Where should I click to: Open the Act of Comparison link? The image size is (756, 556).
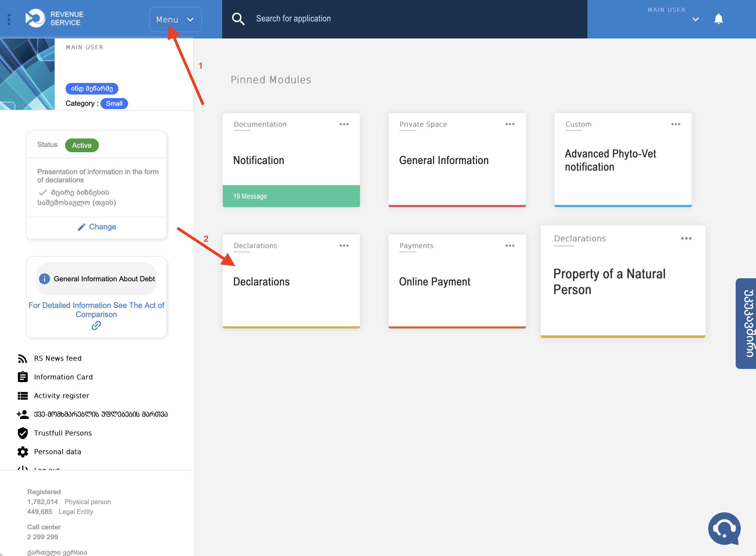(96, 310)
